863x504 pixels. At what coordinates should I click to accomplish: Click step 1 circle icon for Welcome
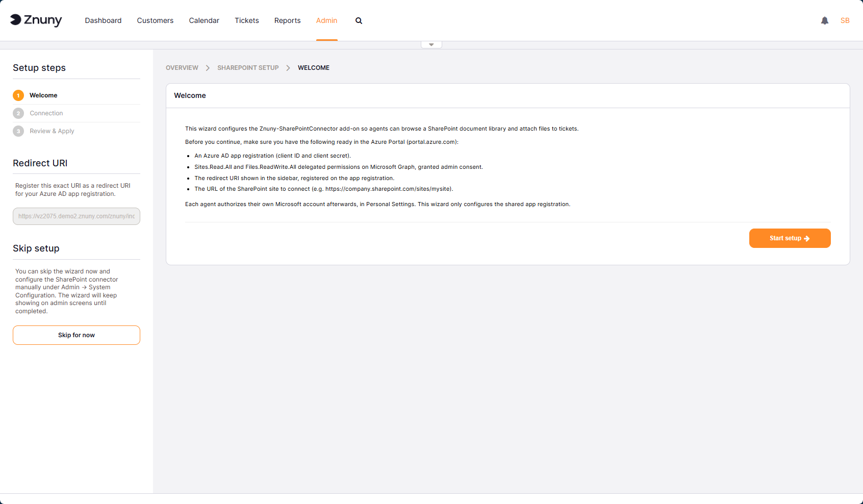click(18, 95)
